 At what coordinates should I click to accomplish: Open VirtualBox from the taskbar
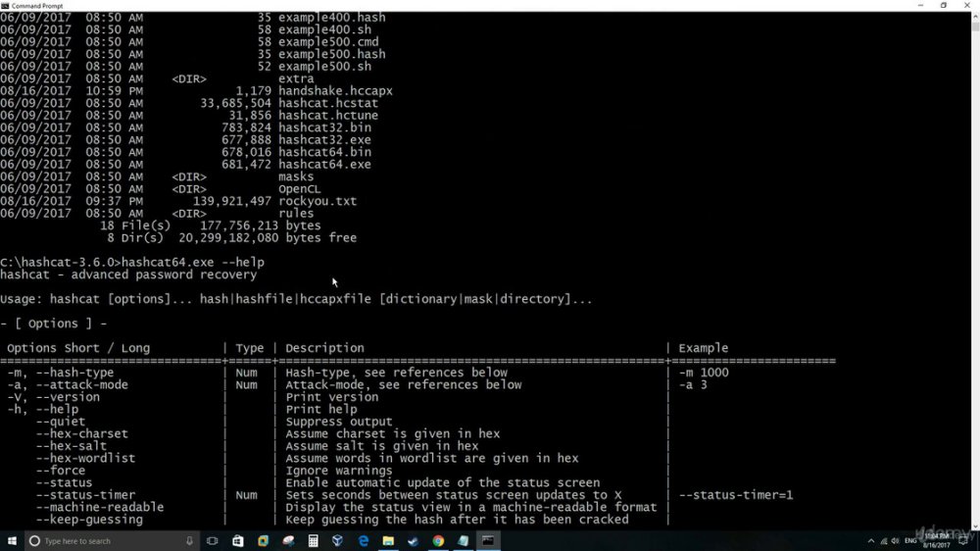[x=338, y=541]
